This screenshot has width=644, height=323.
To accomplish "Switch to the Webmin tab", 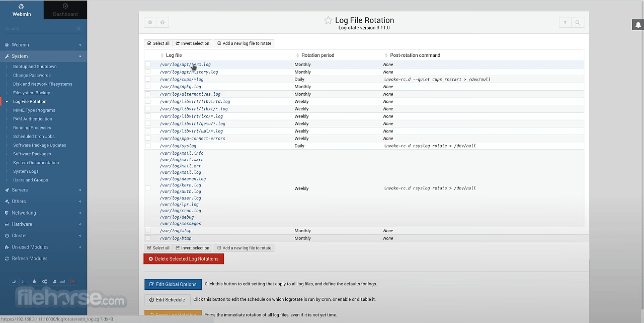I will (x=22, y=10).
